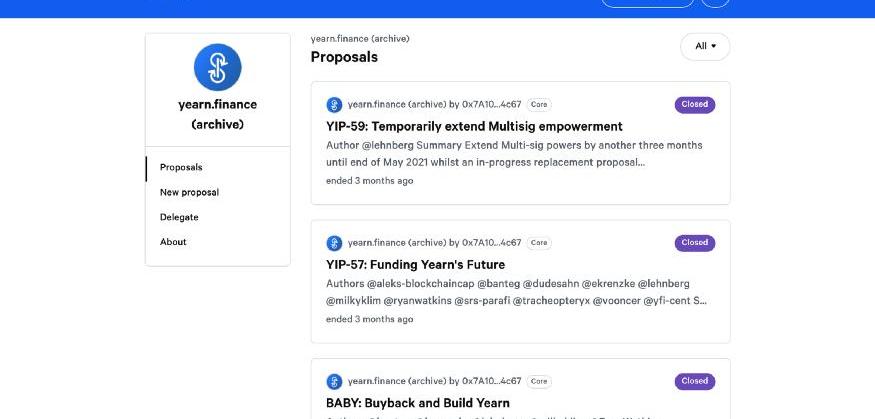
Task: Go to the Delegate sidebar item
Action: tap(179, 217)
